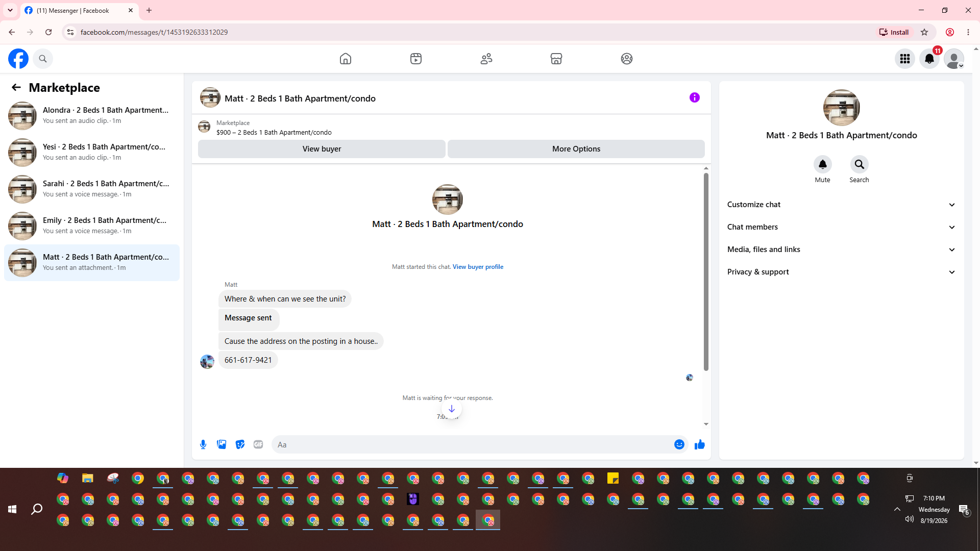Open the Groups tab
Viewport: 980px width, 551px height.
[x=627, y=59]
